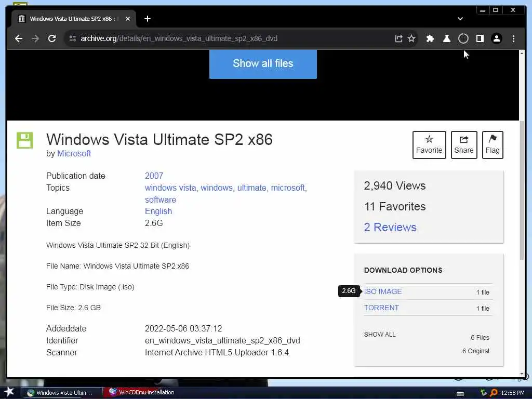Click the page heading Windows Vista Ultimate SP2 x86
Screen dimensions: 532x399
point(159,139)
